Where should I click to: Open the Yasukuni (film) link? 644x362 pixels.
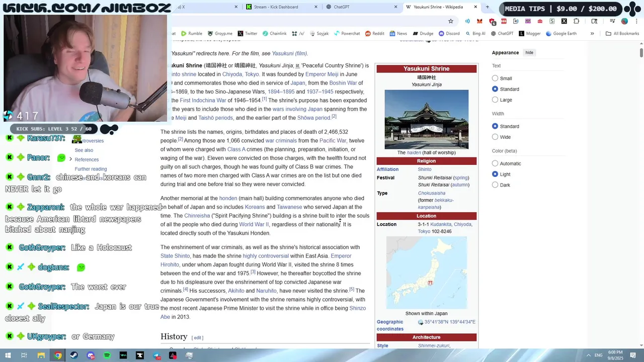(x=289, y=53)
